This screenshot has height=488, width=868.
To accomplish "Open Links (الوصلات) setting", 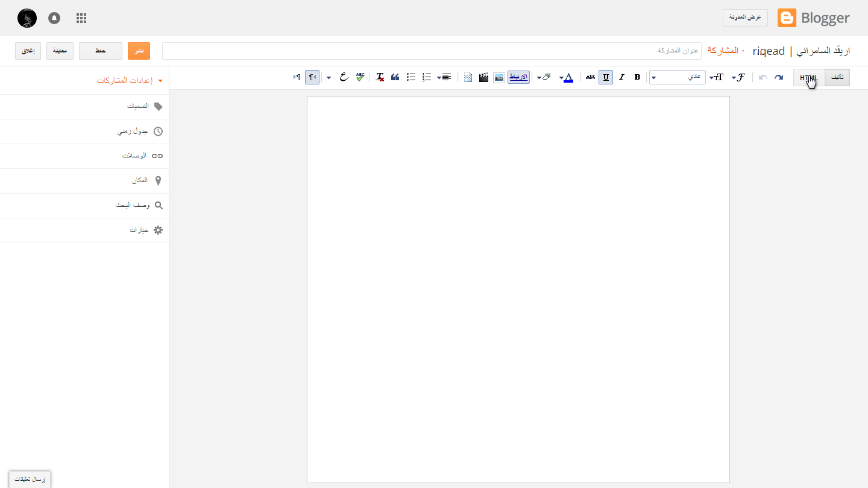I will pyautogui.click(x=84, y=156).
